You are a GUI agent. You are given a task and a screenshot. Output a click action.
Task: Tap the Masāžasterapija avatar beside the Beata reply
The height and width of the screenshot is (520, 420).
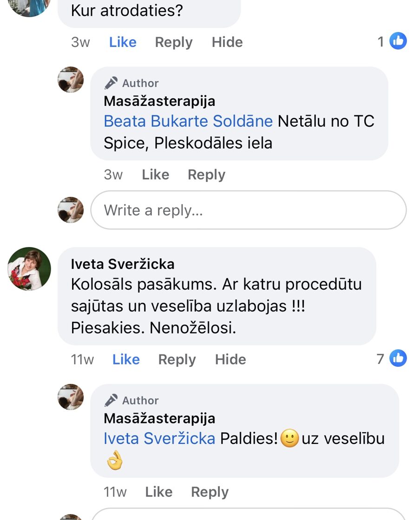click(71, 79)
